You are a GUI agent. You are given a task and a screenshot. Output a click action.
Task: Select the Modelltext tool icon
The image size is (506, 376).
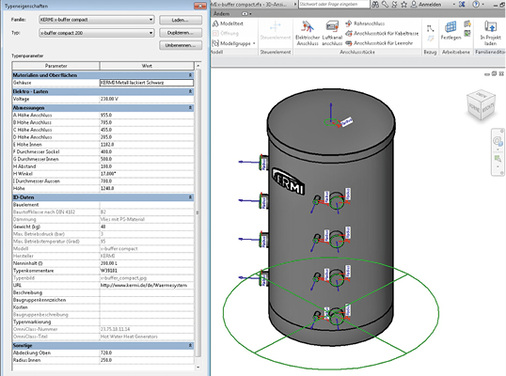(x=216, y=23)
